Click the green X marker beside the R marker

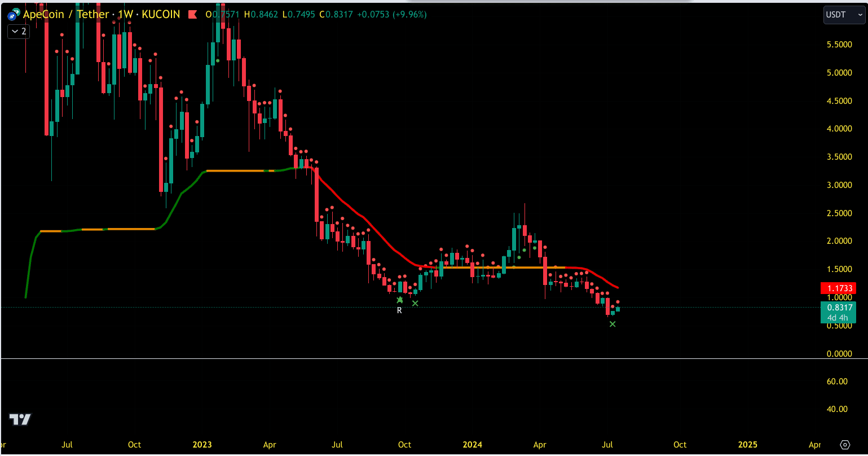[x=415, y=304]
